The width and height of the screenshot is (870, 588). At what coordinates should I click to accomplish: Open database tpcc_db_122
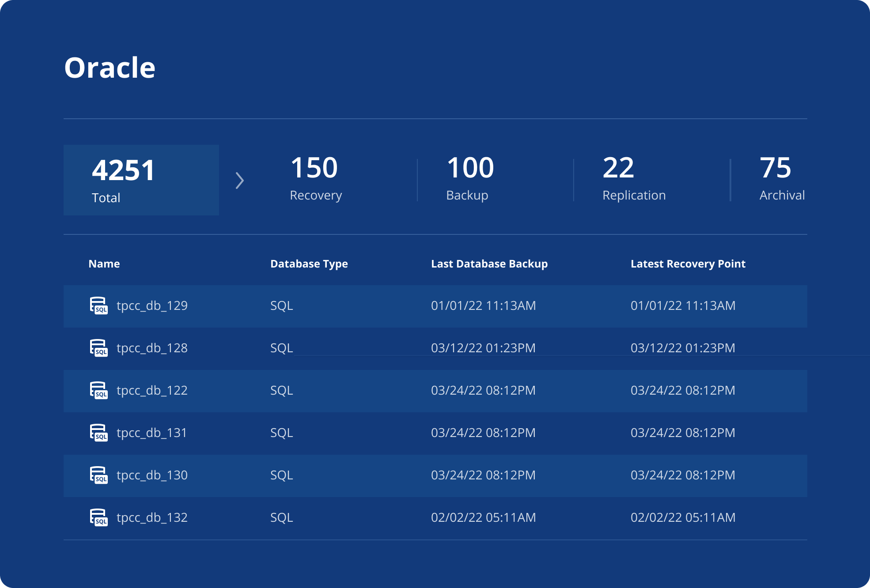152,390
